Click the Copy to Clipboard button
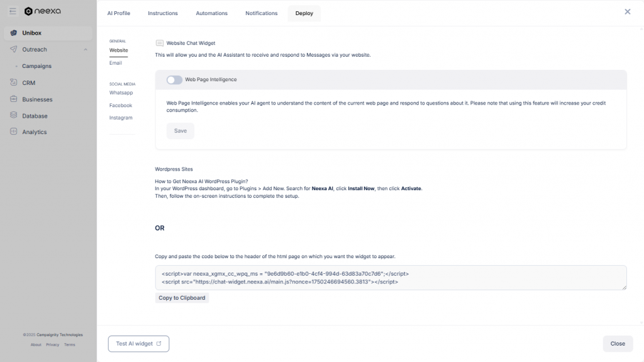The image size is (644, 362). tap(182, 298)
